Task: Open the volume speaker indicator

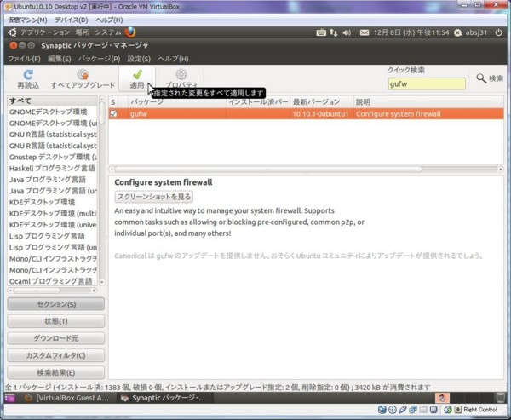Action: coord(347,32)
